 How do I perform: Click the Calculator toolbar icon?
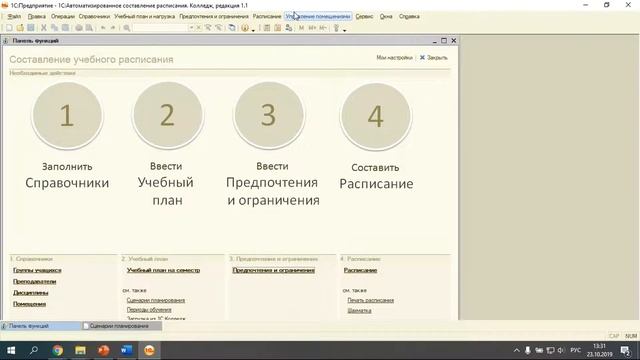[x=267, y=28]
